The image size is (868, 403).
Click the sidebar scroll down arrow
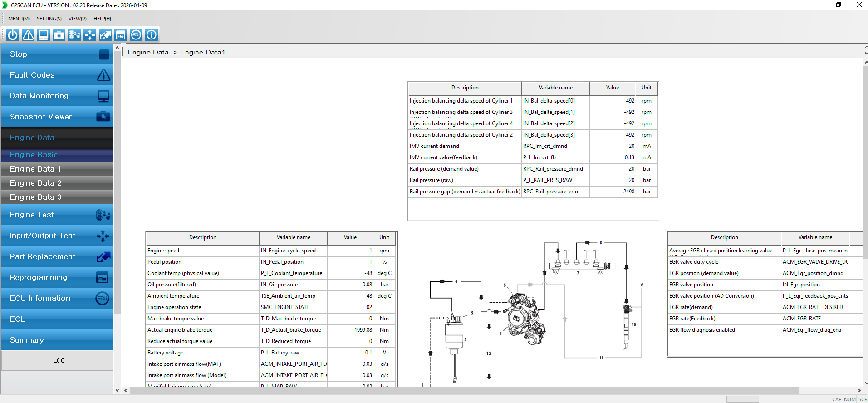tap(118, 390)
